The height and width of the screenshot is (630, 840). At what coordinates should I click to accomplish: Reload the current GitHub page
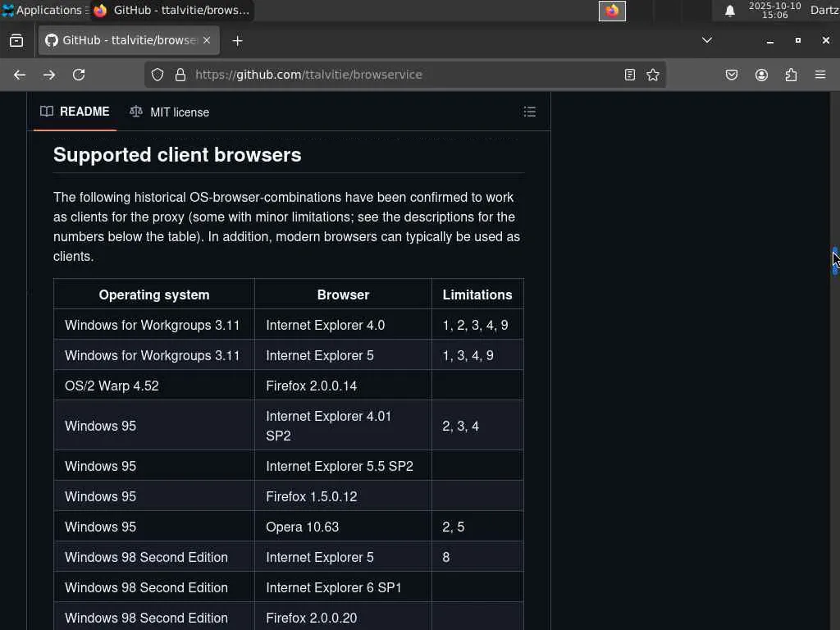tap(79, 75)
